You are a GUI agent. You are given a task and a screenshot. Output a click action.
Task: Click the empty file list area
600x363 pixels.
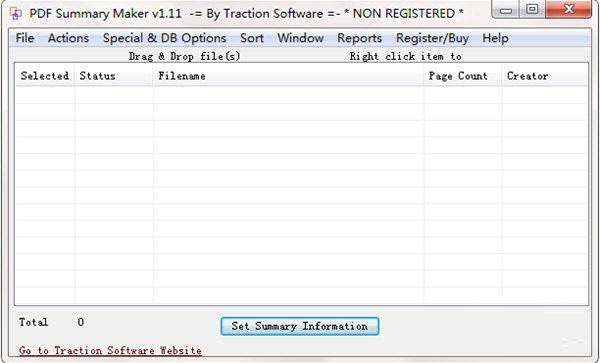click(x=301, y=195)
